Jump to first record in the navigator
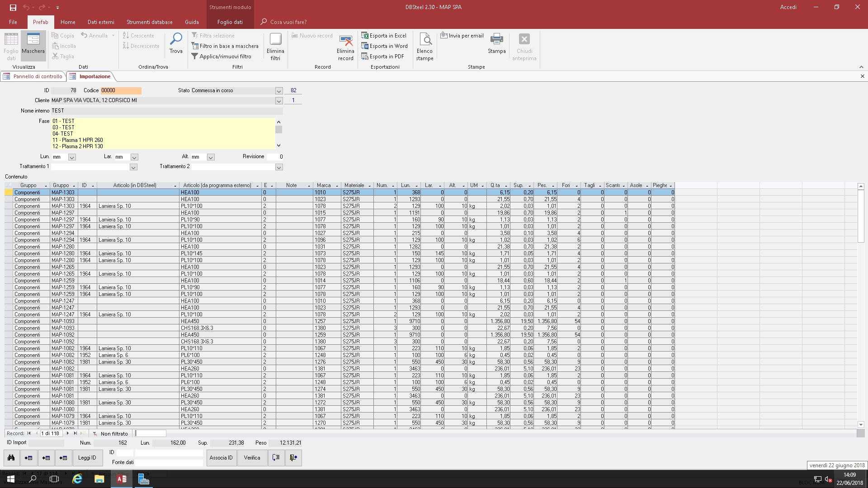This screenshot has height=488, width=868. click(x=29, y=433)
